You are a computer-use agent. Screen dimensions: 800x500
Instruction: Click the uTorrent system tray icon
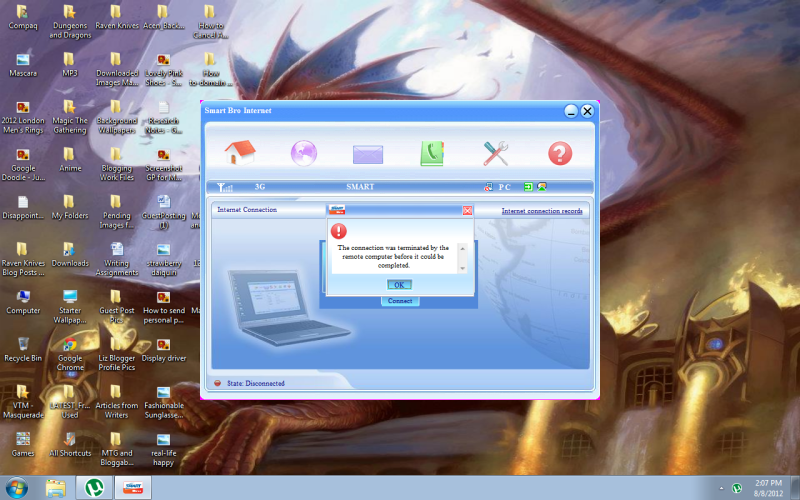737,488
